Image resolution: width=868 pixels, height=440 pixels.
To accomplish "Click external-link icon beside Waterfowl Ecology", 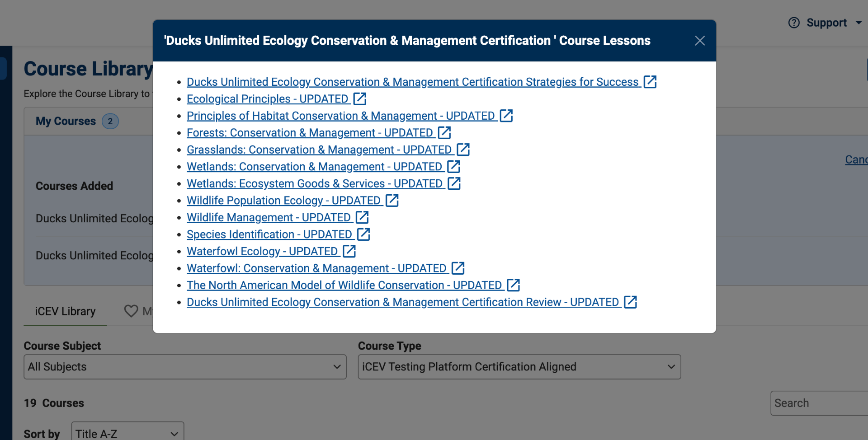I will (x=349, y=251).
